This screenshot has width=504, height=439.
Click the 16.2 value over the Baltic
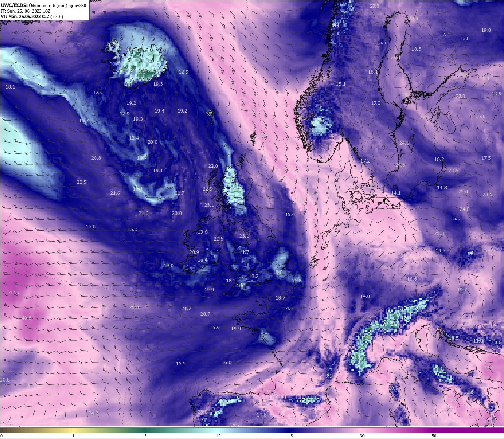(439, 159)
